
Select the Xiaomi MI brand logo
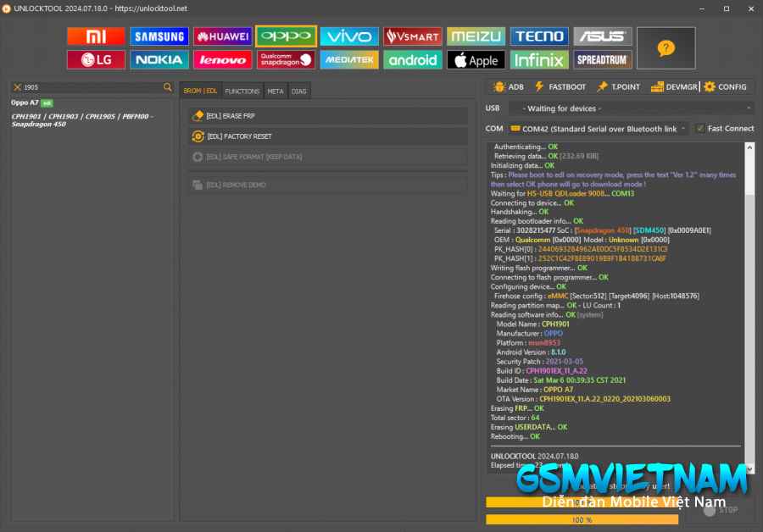pos(96,36)
